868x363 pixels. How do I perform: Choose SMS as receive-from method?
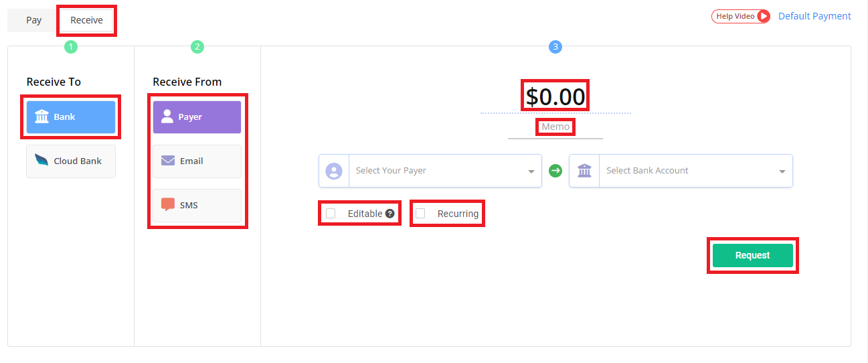(197, 206)
